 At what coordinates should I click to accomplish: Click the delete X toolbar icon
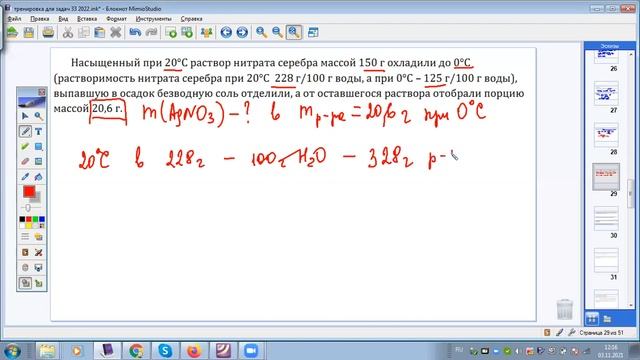pos(116,32)
